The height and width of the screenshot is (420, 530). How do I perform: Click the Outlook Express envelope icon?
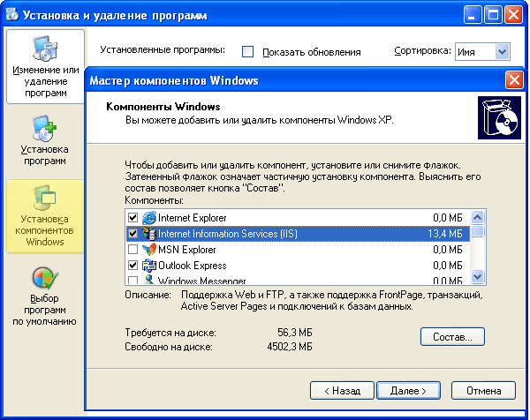148,266
